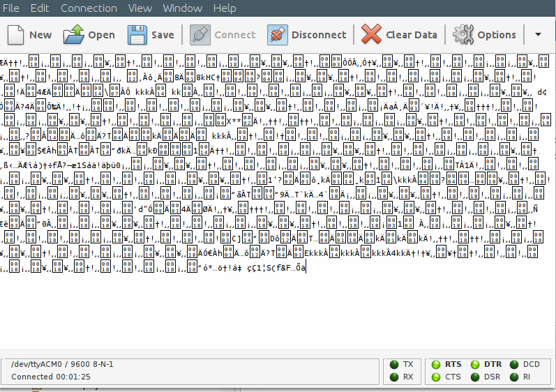Clear Data using the red X icon
The width and height of the screenshot is (556, 392).
tap(371, 34)
